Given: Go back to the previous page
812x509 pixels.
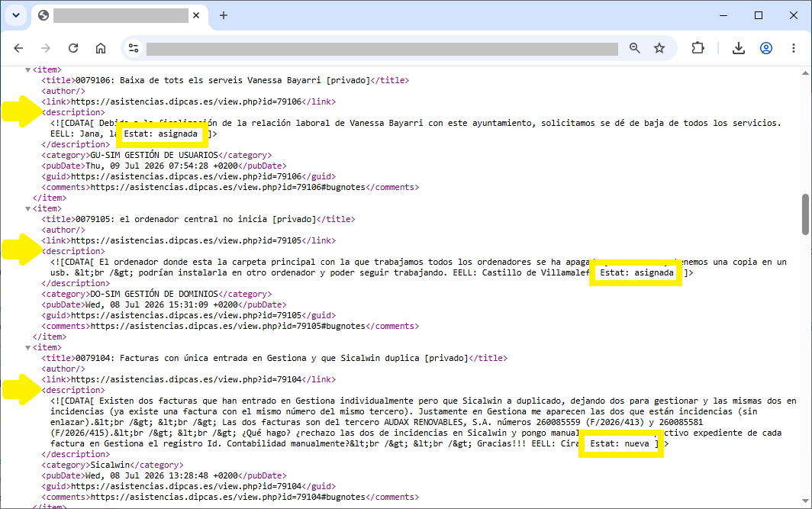Looking at the screenshot, I should [18, 48].
